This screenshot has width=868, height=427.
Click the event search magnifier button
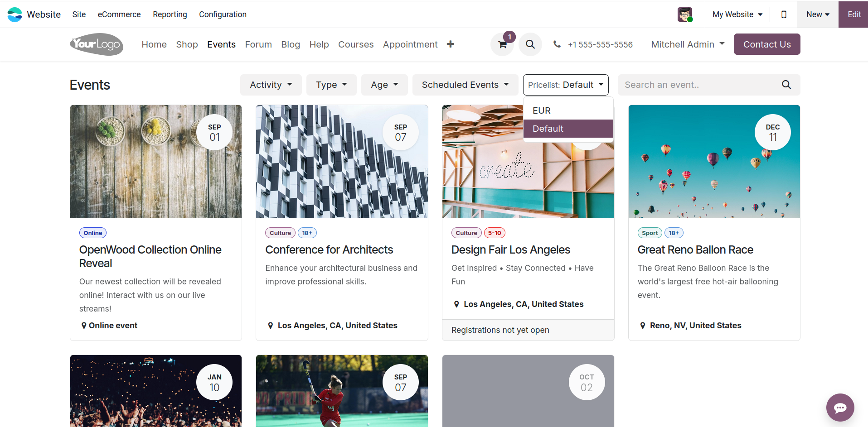(x=786, y=85)
